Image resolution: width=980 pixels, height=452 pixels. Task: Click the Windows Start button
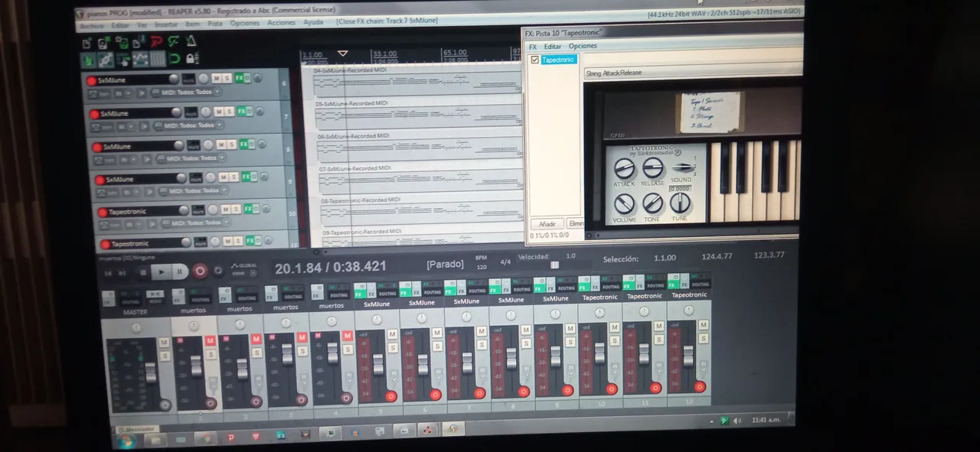tap(126, 441)
